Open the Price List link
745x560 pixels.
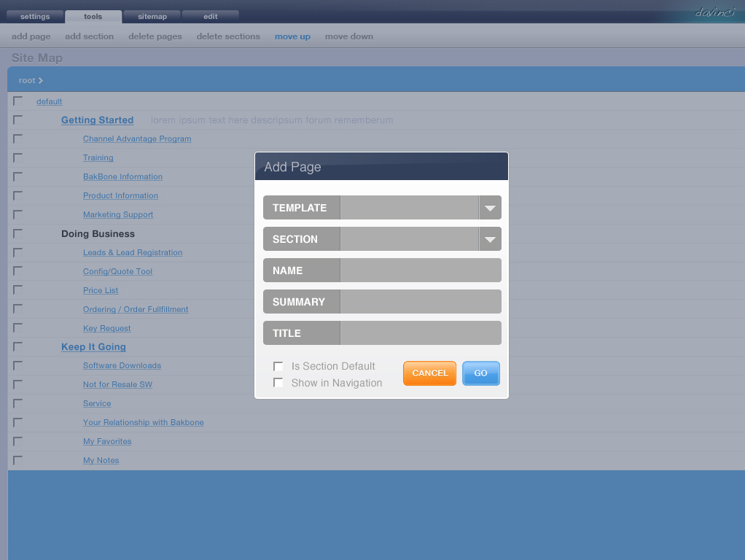coord(101,290)
